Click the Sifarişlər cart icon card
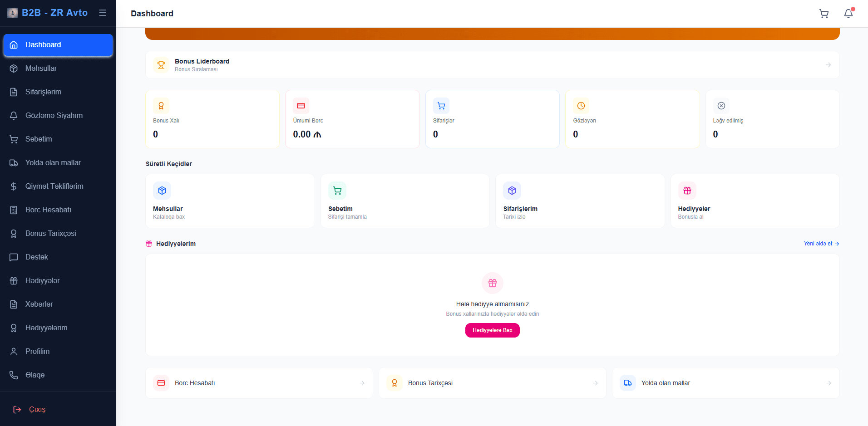This screenshot has width=868, height=426. pyautogui.click(x=441, y=106)
